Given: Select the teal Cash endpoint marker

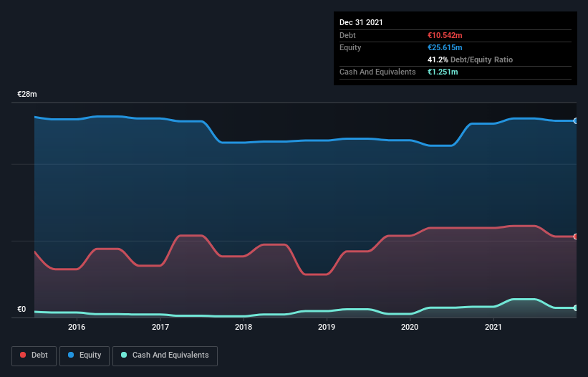Looking at the screenshot, I should (x=576, y=308).
